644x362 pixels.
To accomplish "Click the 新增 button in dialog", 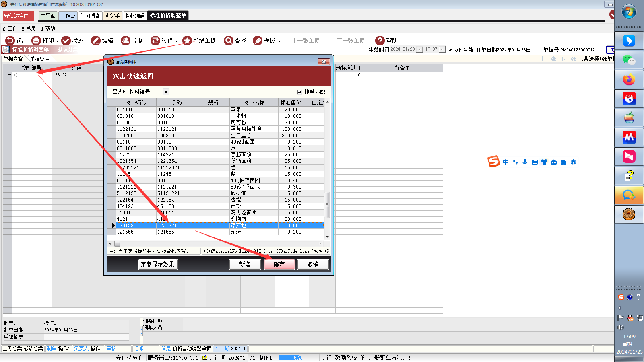I will [245, 264].
